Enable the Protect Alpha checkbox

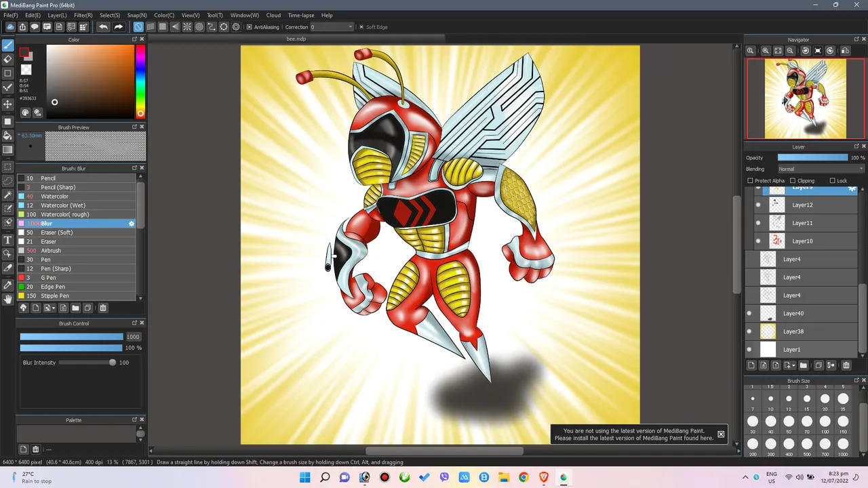pos(750,181)
